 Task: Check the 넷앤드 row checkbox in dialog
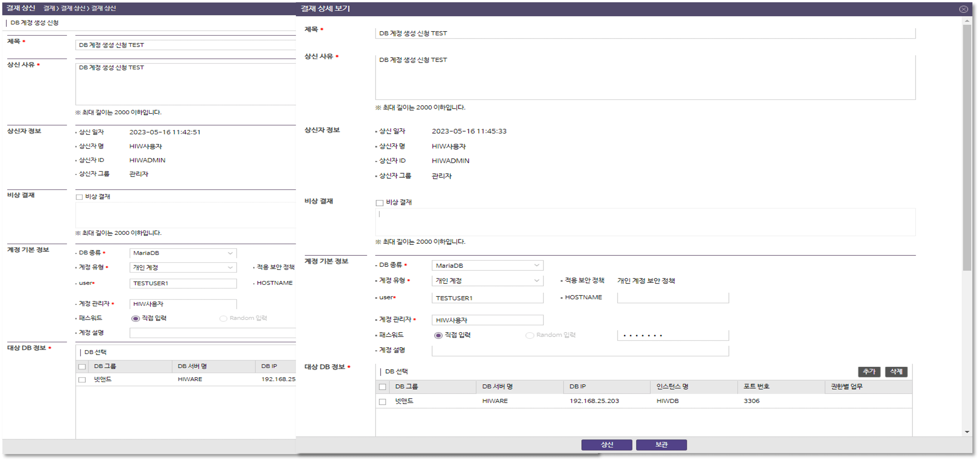point(382,402)
